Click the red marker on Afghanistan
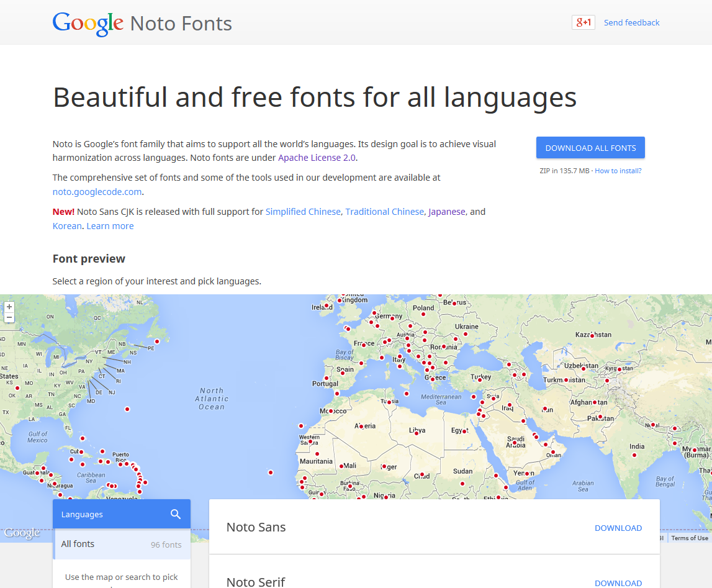 click(x=595, y=402)
